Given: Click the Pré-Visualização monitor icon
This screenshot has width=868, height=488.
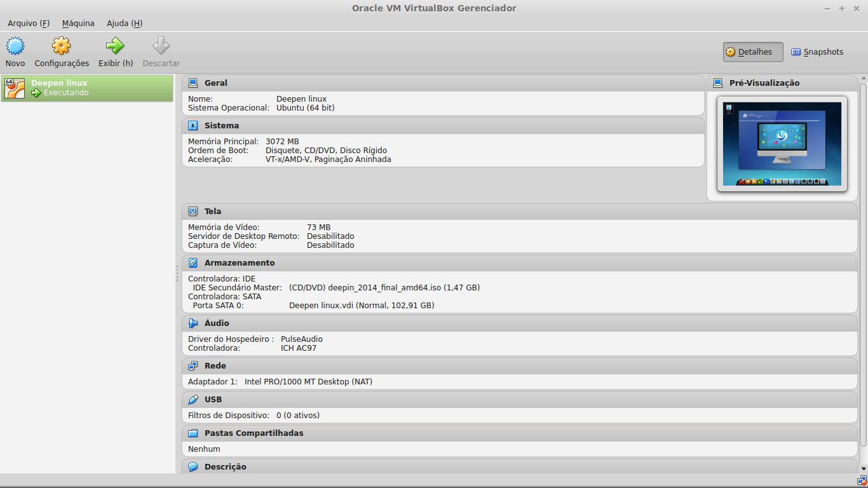Looking at the screenshot, I should 718,83.
